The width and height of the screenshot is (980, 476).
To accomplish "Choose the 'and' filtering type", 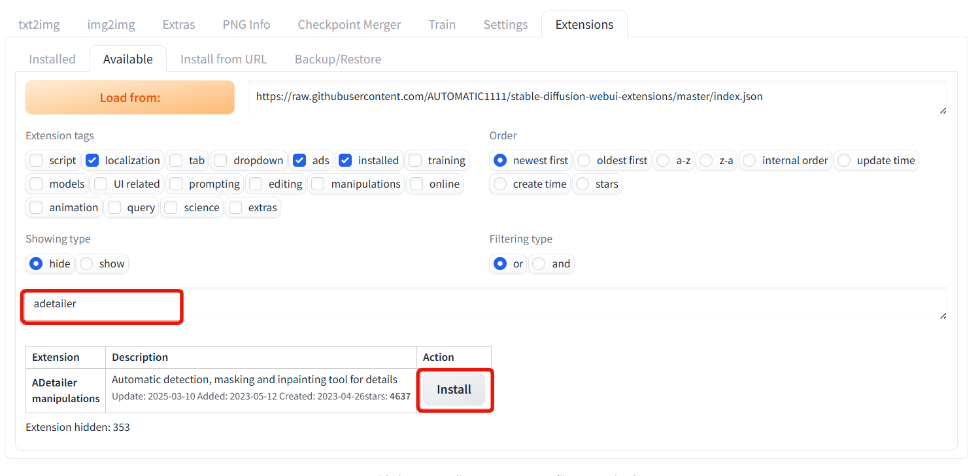I will point(539,263).
